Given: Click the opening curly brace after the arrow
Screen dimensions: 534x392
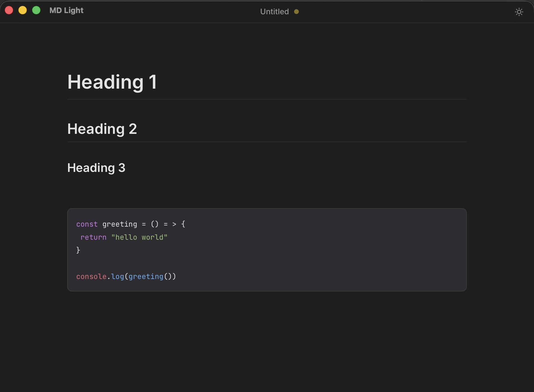Looking at the screenshot, I should click(183, 224).
